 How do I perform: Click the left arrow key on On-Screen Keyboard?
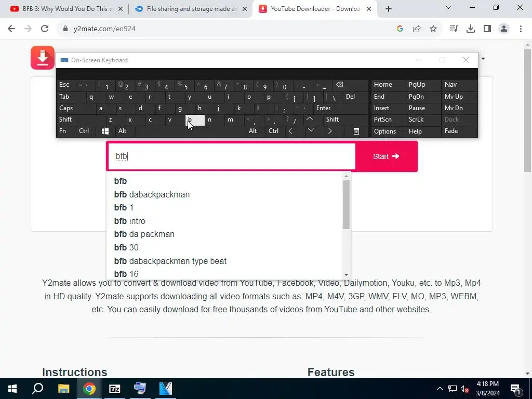click(x=290, y=131)
